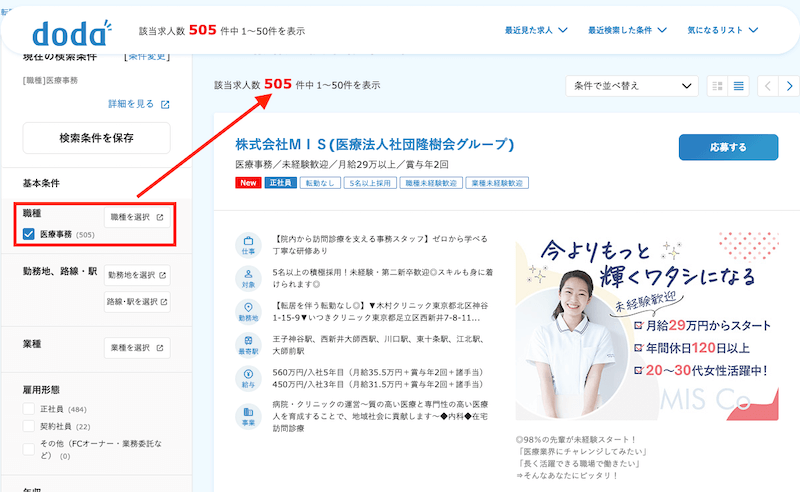Image resolution: width=800 pixels, height=492 pixels.
Task: Click 検索条件を保存 button
Action: tap(96, 138)
